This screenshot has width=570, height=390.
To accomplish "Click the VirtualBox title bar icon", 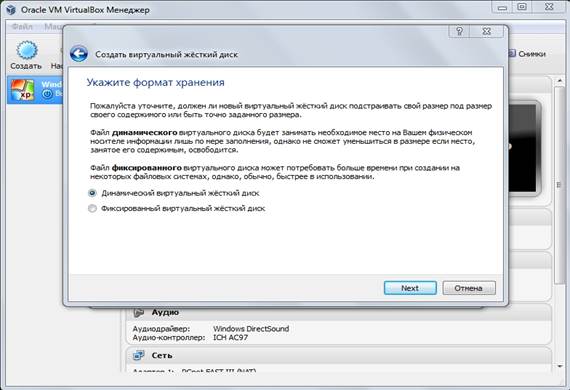I will point(11,9).
